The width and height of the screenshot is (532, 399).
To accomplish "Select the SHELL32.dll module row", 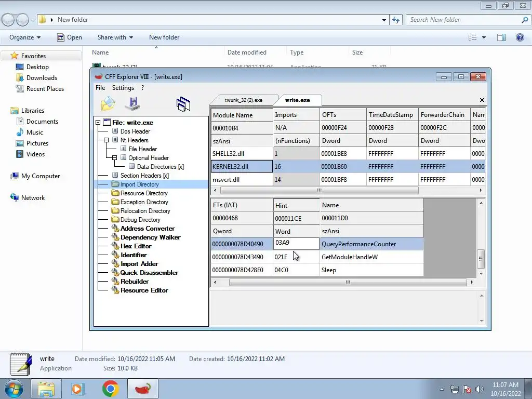I will (348, 154).
